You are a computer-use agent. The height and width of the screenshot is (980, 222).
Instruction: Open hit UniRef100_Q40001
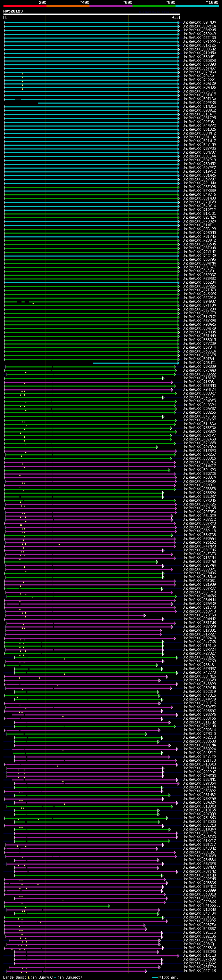pyautogui.click(x=199, y=80)
